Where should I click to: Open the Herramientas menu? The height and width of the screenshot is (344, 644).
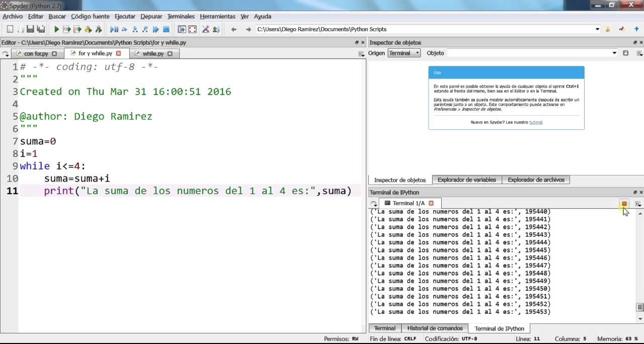217,17
